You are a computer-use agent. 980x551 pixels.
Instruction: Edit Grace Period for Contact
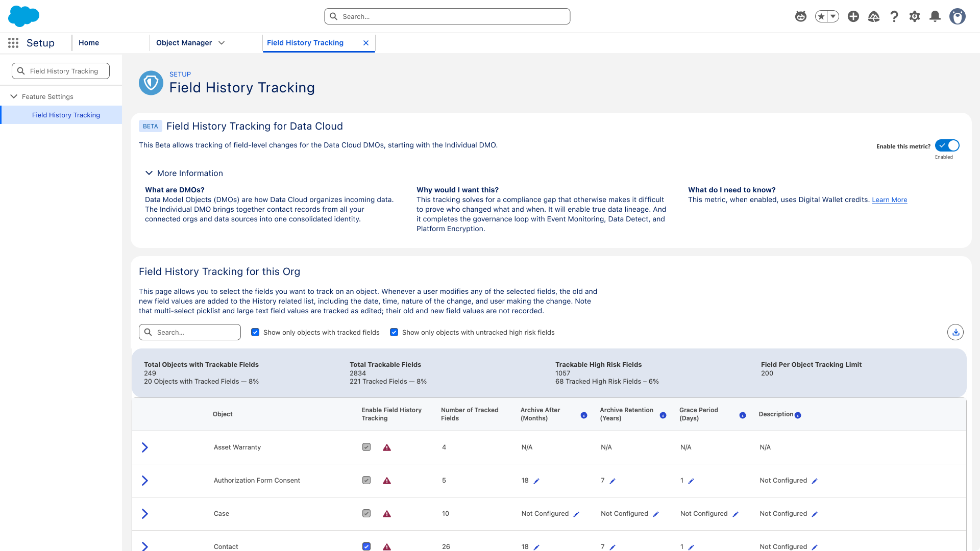(x=691, y=547)
